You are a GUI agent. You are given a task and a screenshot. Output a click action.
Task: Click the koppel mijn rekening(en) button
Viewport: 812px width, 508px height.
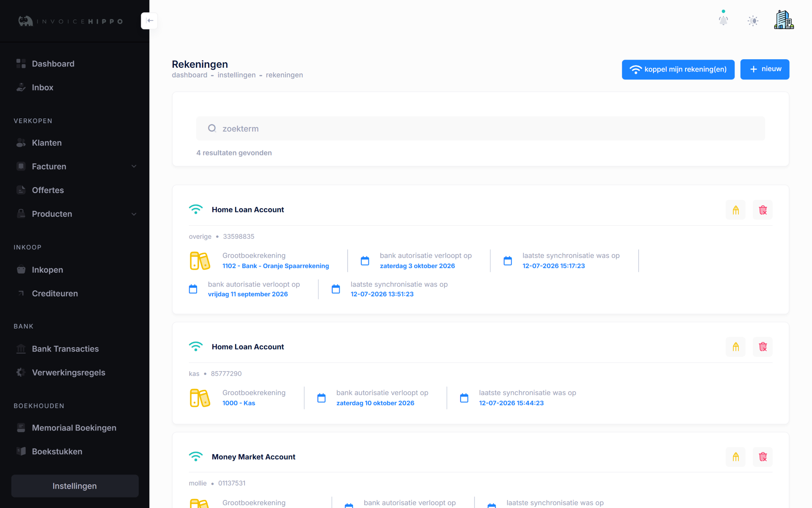click(x=678, y=69)
